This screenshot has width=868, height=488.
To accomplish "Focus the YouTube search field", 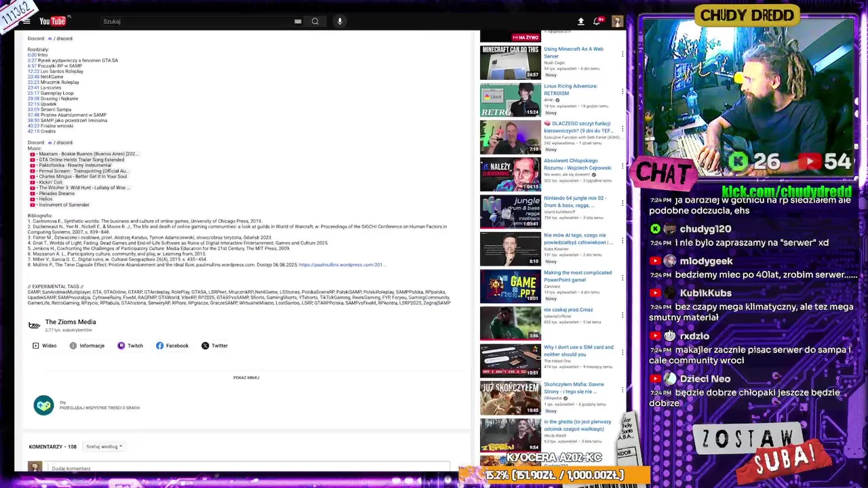I will pyautogui.click(x=197, y=21).
